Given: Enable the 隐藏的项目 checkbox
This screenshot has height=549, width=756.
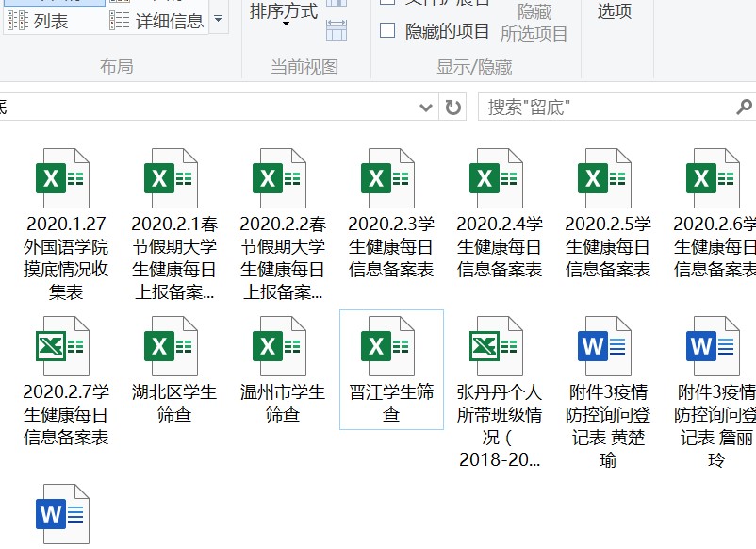Looking at the screenshot, I should click(x=387, y=31).
